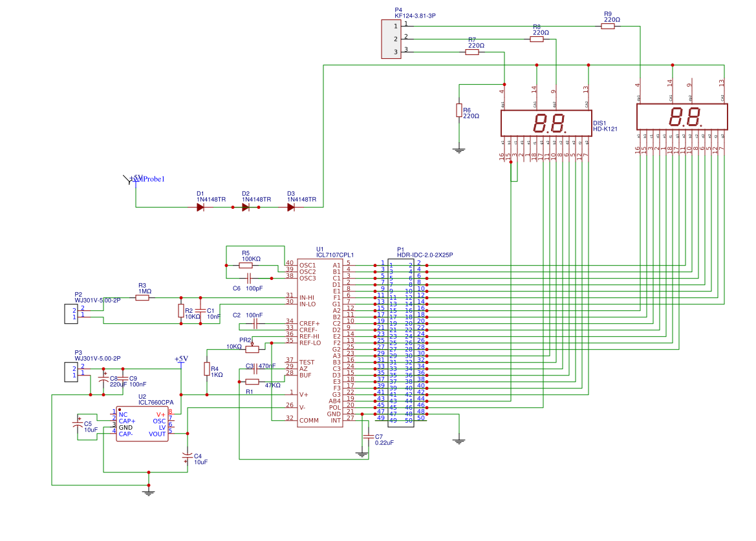This screenshot has width=756, height=541.
Task: Select the '0.22uF' value near C7
Action: (x=384, y=443)
